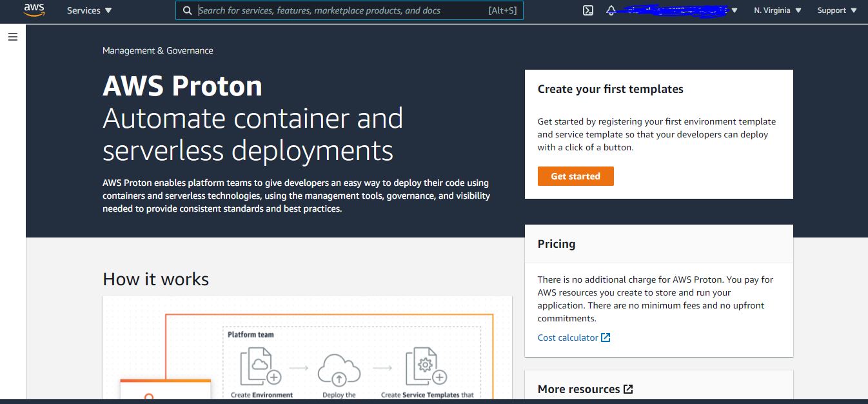This screenshot has height=404, width=868.
Task: Open the Cost calculator link
Action: coord(567,337)
